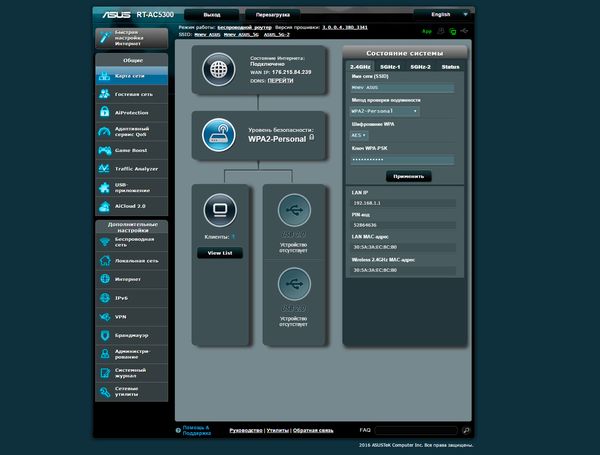The image size is (600, 455).
Task: Switch to the 5GHz-1 tab
Action: [390, 66]
